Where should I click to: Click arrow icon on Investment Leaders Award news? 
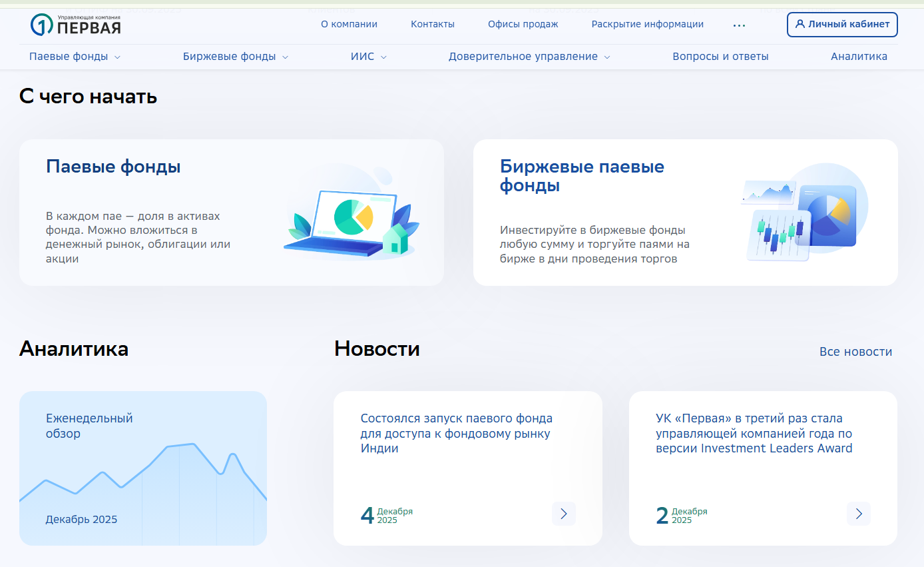pyautogui.click(x=858, y=514)
